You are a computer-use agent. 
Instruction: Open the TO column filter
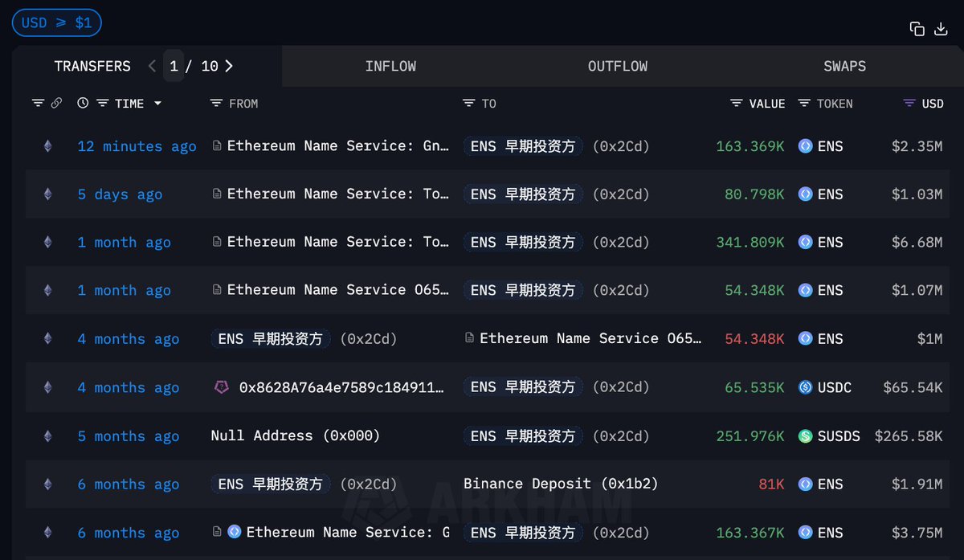[x=469, y=104]
